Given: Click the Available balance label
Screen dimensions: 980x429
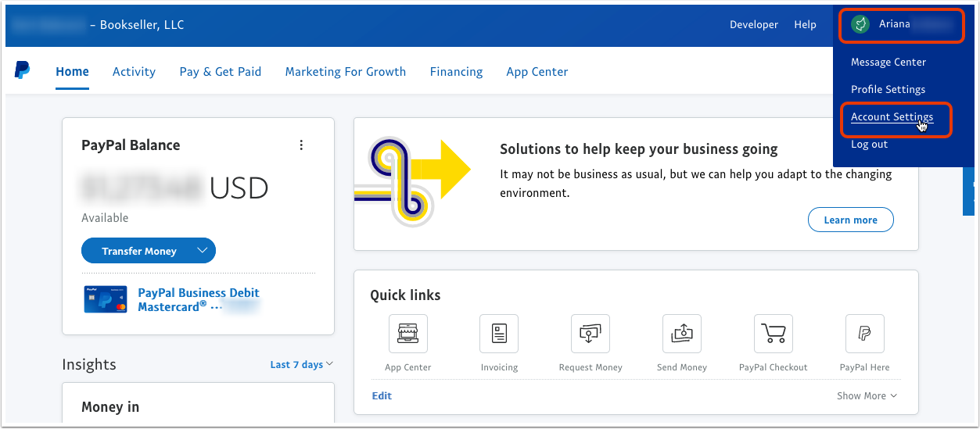Looking at the screenshot, I should (105, 218).
